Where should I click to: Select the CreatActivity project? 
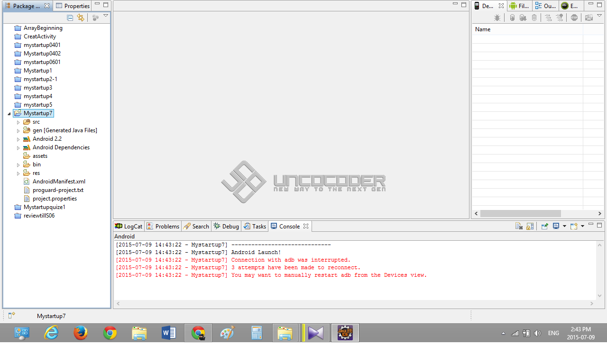(x=39, y=36)
